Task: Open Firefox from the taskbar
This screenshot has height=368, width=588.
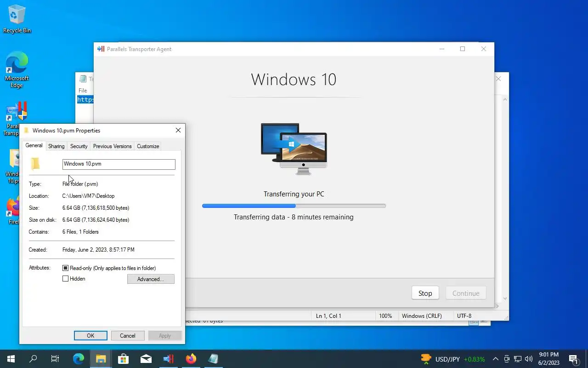Action: click(x=191, y=359)
